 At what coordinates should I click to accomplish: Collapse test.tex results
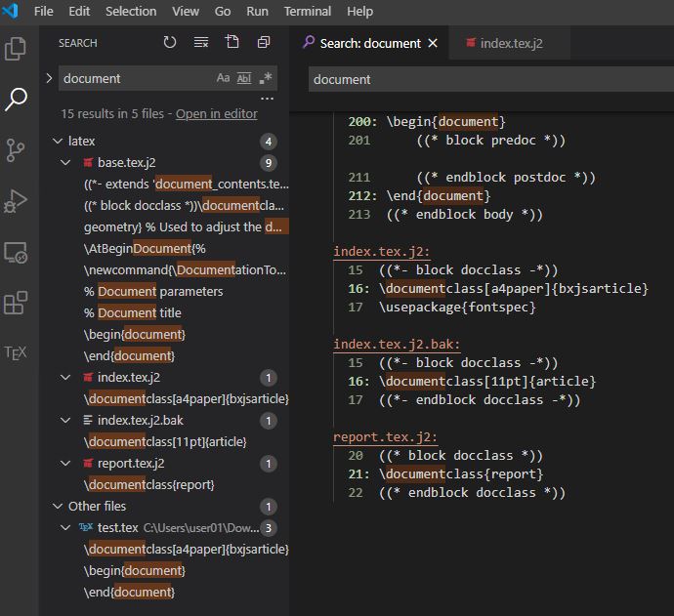click(x=65, y=527)
